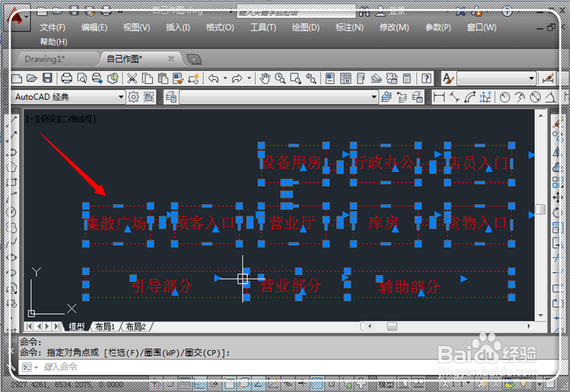This screenshot has width=570, height=392.
Task: Select the 模型 model tab
Action: (x=76, y=327)
